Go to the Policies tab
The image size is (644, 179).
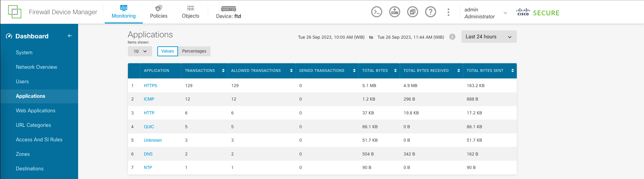point(159,12)
